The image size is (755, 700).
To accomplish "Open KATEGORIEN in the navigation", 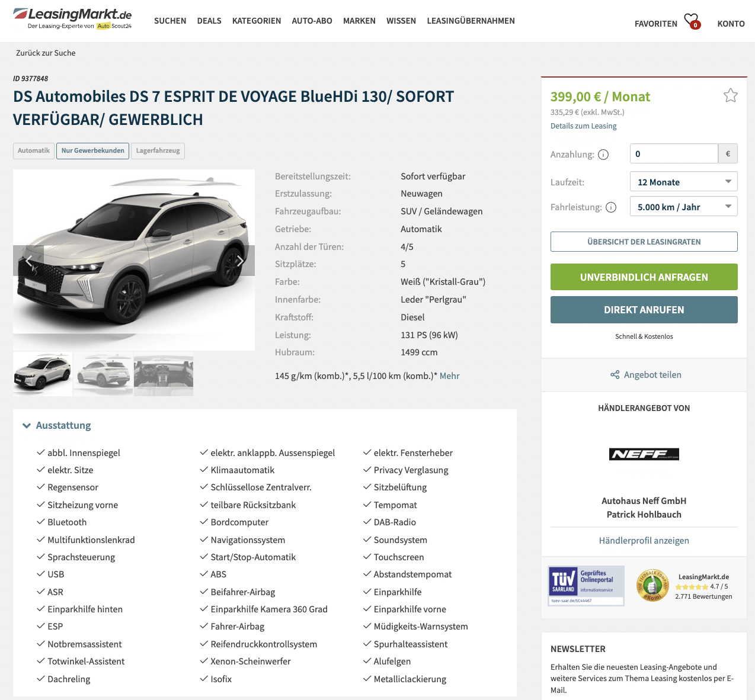I will point(257,21).
